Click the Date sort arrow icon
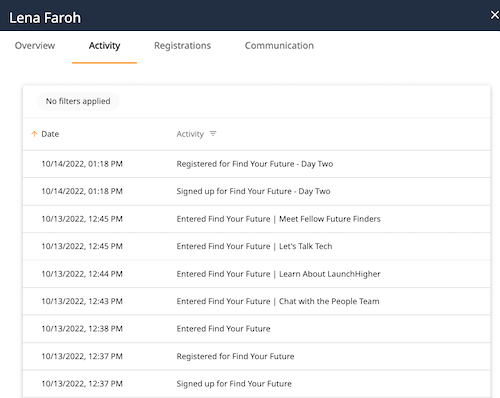 point(34,134)
